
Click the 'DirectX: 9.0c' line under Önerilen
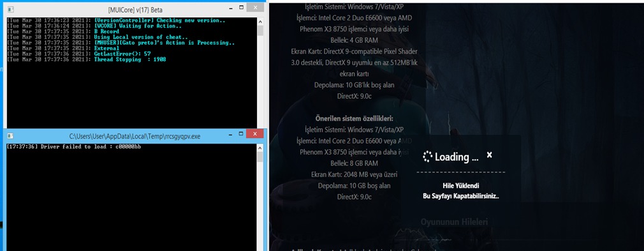[354, 197]
